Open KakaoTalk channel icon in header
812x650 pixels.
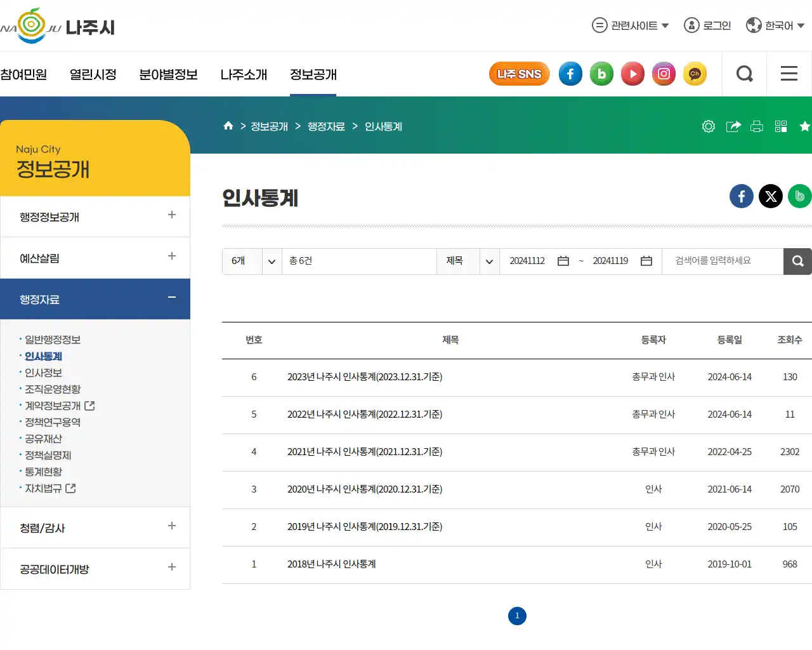[x=695, y=74]
